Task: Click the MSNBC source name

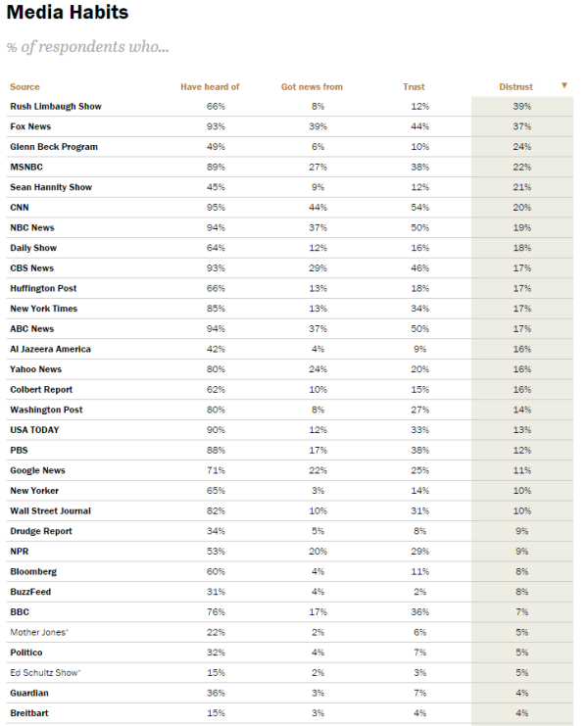Action: coord(24,167)
